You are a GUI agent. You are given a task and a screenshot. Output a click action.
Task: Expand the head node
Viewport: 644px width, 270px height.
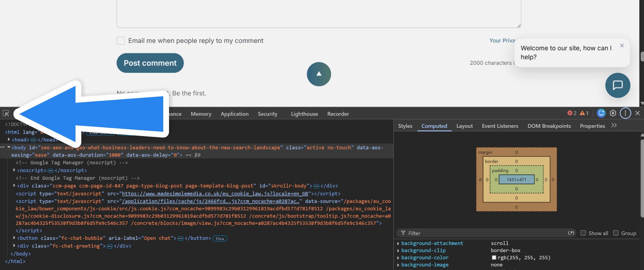click(9, 139)
